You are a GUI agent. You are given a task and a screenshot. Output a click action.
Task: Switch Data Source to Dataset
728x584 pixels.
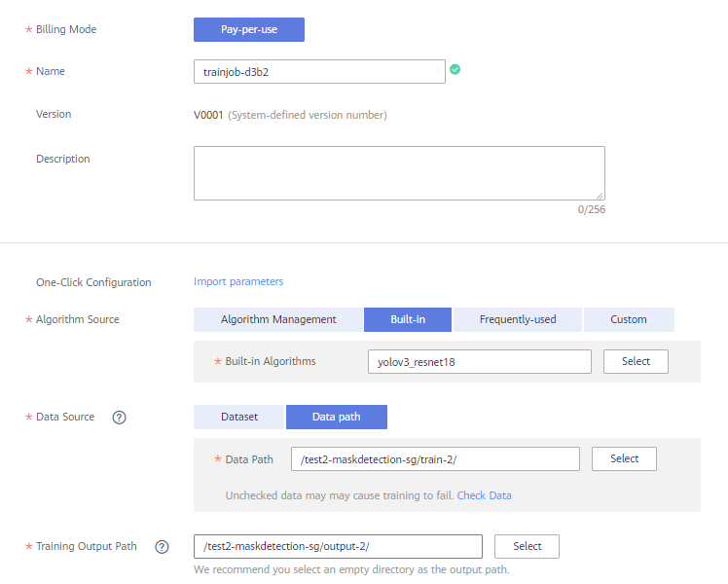point(239,417)
